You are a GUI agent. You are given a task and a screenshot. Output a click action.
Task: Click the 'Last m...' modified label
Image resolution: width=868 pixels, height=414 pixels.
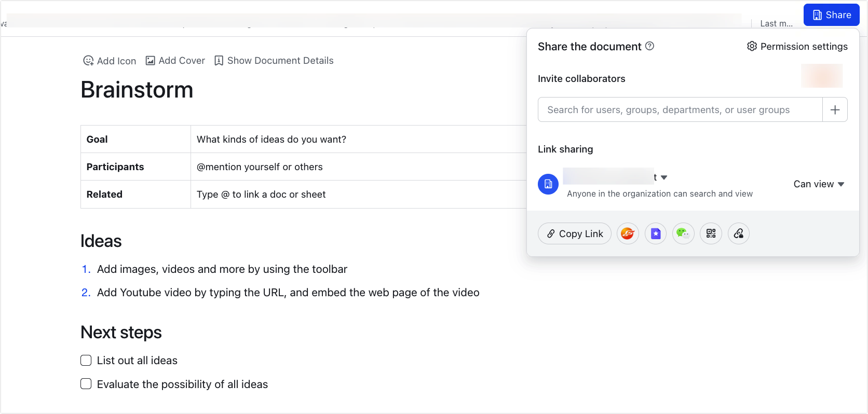point(776,23)
